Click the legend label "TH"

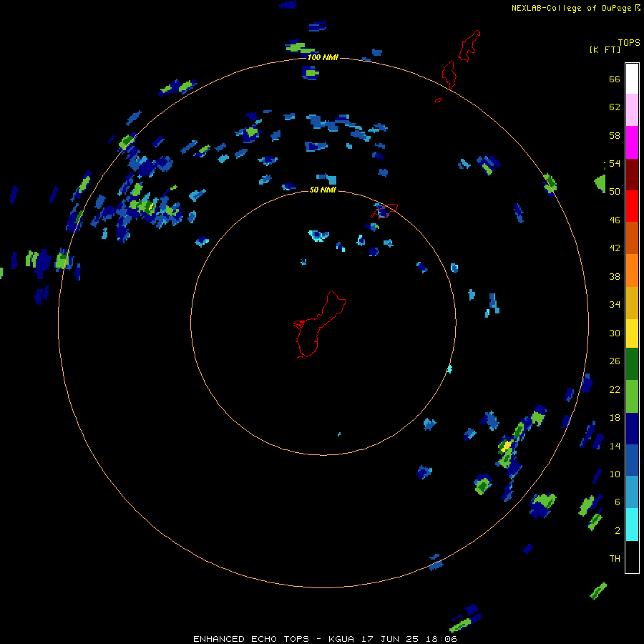tap(615, 559)
